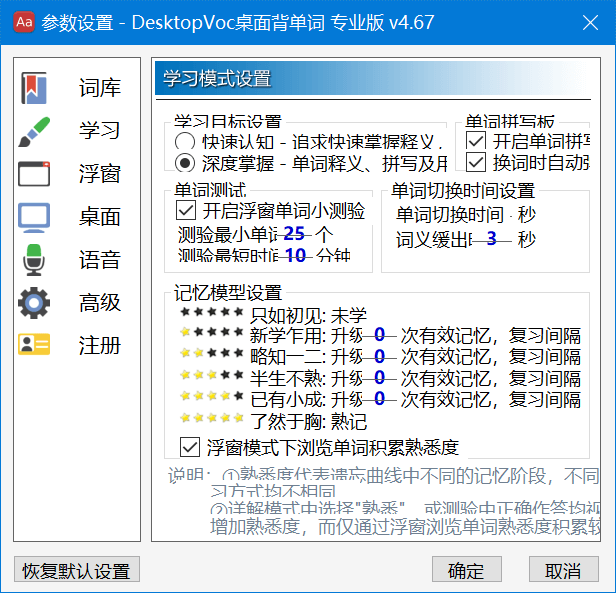This screenshot has width=616, height=593.
Task: Close the settings window
Action: [x=590, y=22]
